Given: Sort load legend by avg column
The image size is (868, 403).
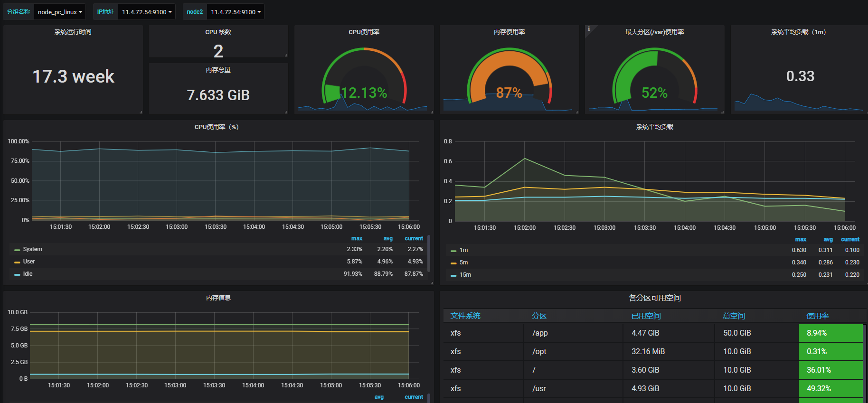Looking at the screenshot, I should tap(828, 239).
